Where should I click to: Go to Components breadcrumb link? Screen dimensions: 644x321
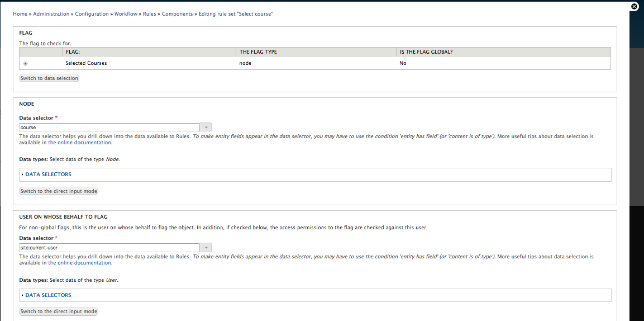(177, 14)
